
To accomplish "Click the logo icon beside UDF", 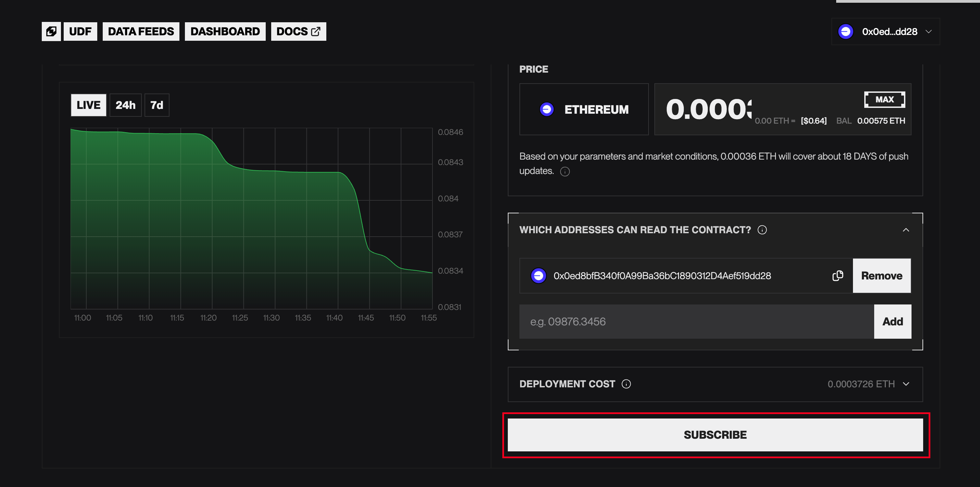I will pos(51,31).
